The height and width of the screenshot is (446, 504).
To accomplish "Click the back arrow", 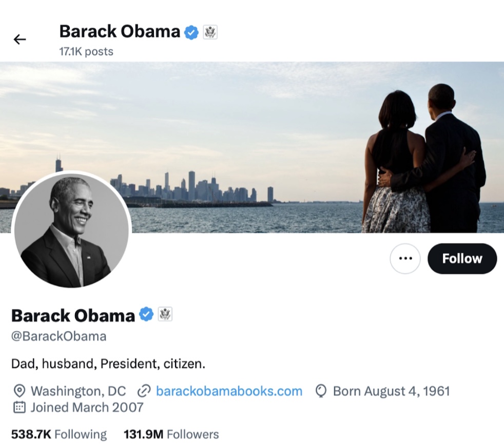I will (x=20, y=39).
